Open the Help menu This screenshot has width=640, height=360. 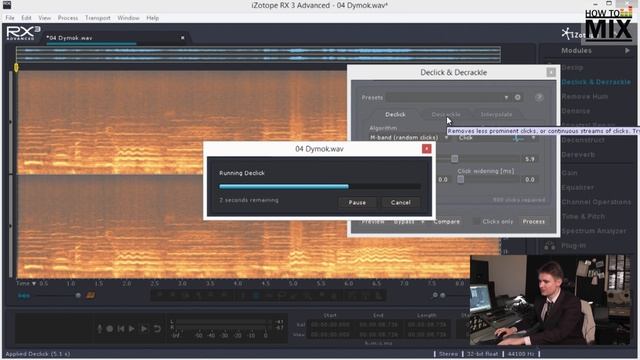coord(153,18)
